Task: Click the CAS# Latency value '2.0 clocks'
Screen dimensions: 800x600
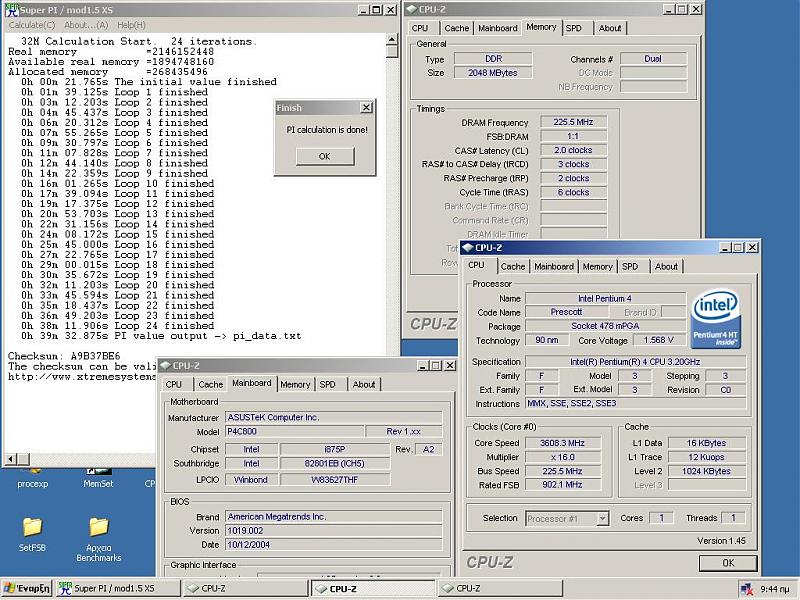Action: click(x=573, y=150)
